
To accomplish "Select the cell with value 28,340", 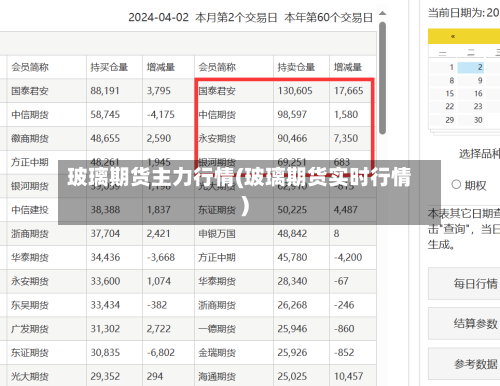I will (302, 281).
